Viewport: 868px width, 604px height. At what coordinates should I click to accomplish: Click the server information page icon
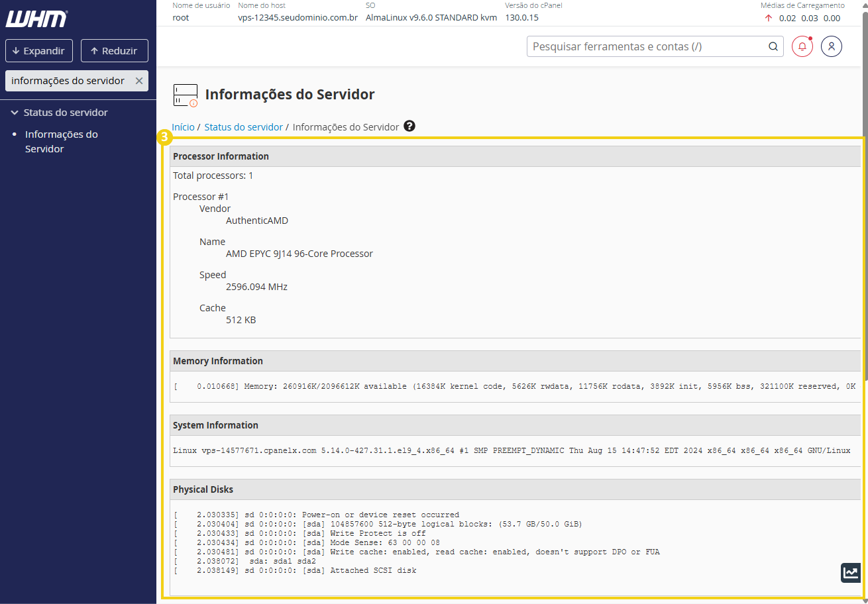point(185,94)
